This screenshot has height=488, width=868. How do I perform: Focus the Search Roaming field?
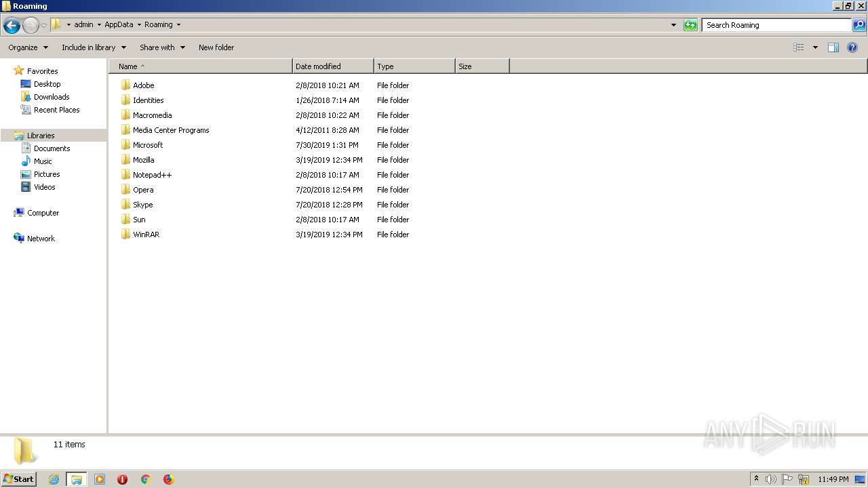click(x=776, y=25)
